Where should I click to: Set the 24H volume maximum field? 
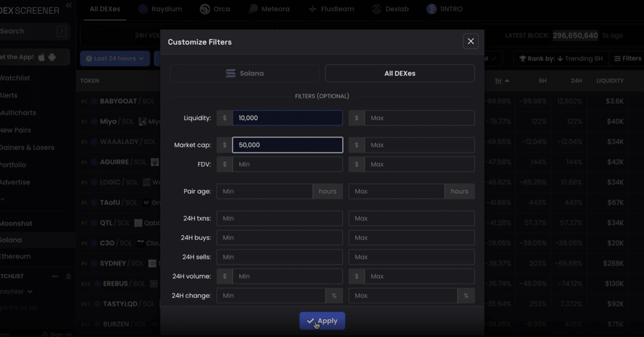419,276
